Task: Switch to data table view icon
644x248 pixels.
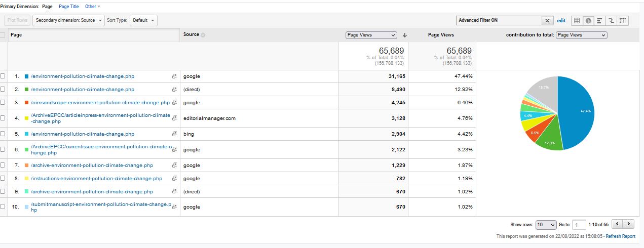Action: 577,20
